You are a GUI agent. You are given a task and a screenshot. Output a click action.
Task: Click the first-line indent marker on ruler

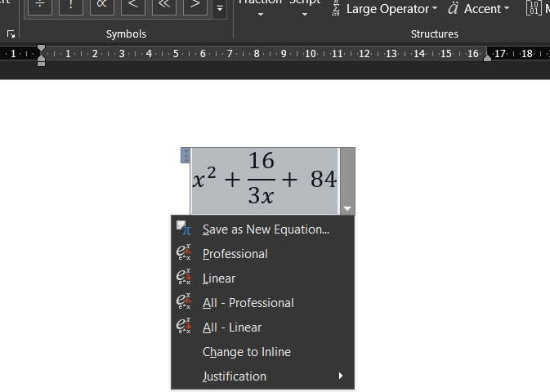click(x=42, y=49)
